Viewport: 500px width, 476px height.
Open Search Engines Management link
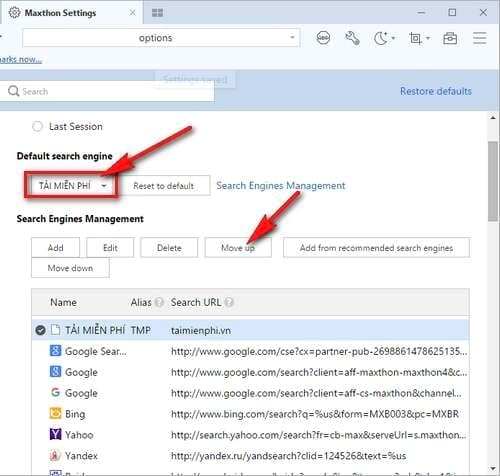coord(281,185)
